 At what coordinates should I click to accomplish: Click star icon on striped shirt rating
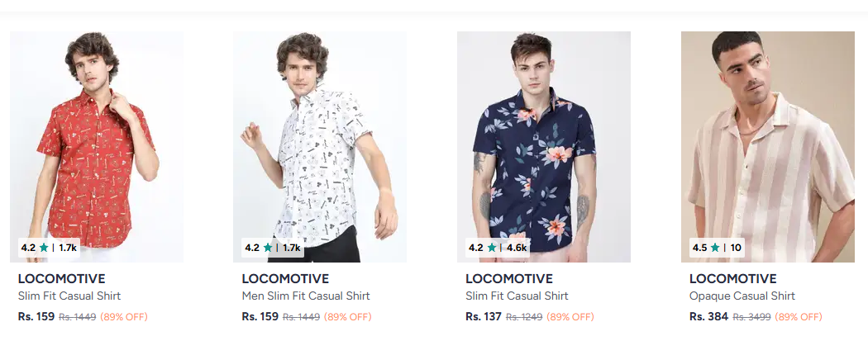tap(715, 247)
